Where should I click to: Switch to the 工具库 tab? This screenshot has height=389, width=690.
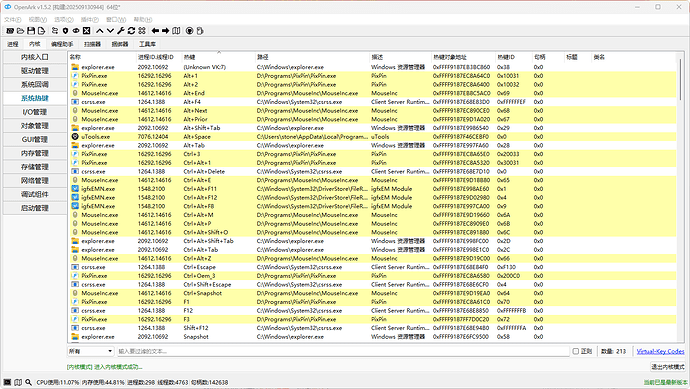pos(147,44)
